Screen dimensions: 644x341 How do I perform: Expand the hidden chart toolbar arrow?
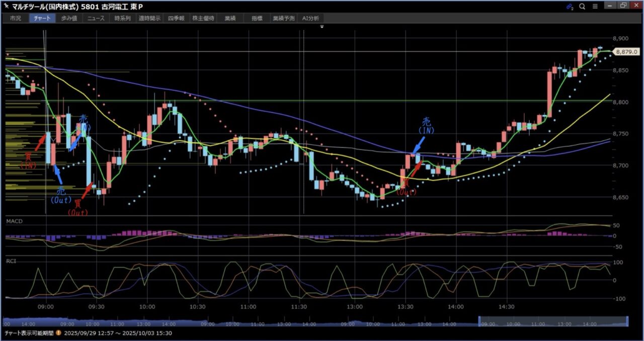pos(321,26)
